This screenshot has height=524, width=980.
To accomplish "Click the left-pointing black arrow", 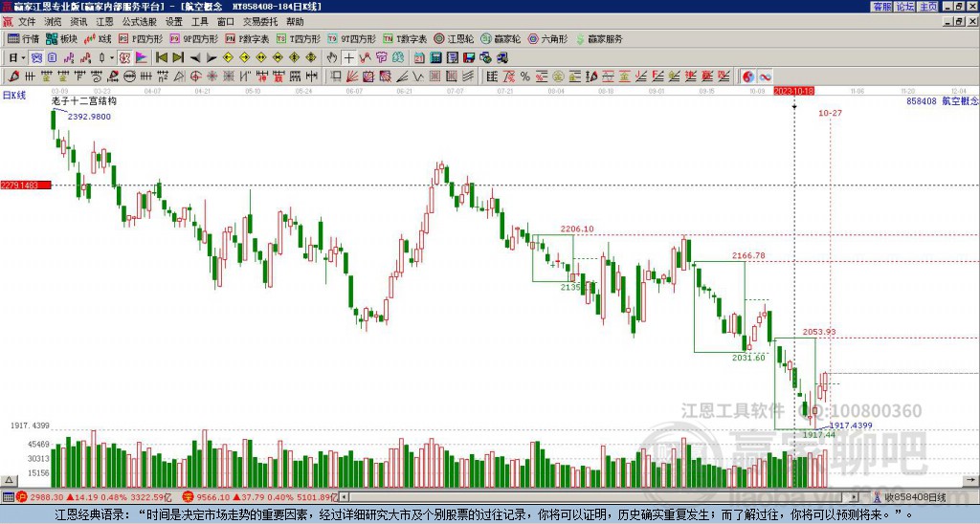I will pyautogui.click(x=195, y=58).
